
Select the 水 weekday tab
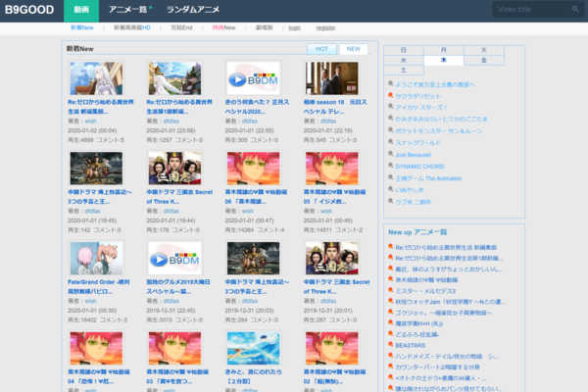[x=404, y=60]
